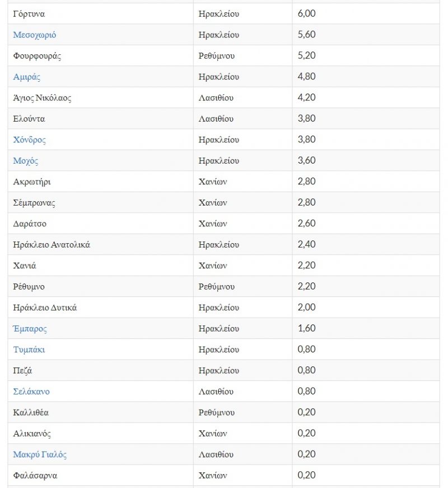This screenshot has height=488, width=448.
Task: Click the Ηράκλειο Δυτικά cell
Action: tap(45, 308)
